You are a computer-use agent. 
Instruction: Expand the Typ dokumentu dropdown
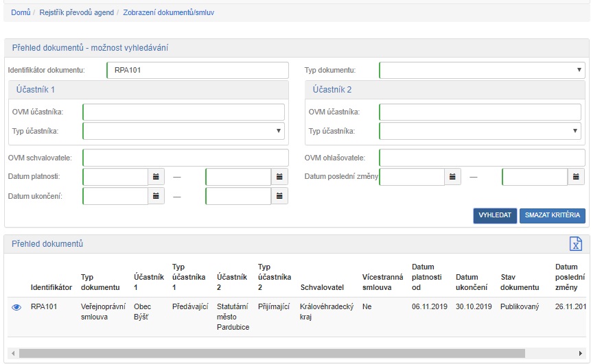(x=482, y=71)
